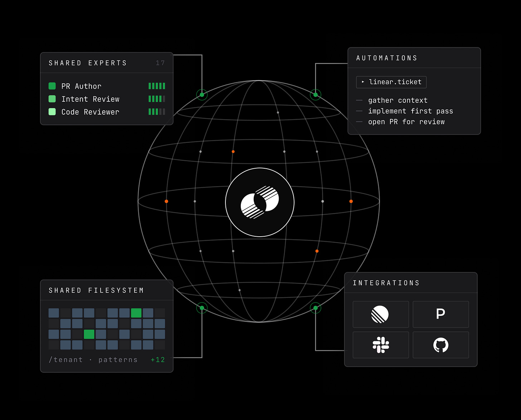The image size is (521, 420).
Task: Click the SHARED FILESYSTEM heading
Action: tap(96, 290)
